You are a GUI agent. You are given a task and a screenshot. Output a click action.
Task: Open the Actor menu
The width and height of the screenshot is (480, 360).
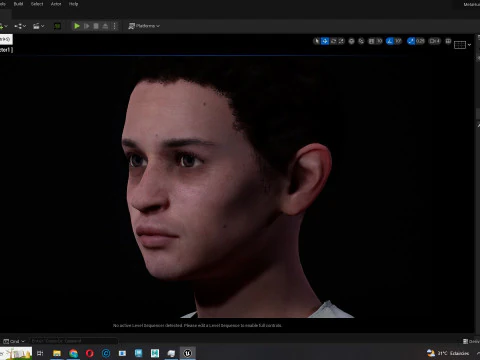point(56,4)
